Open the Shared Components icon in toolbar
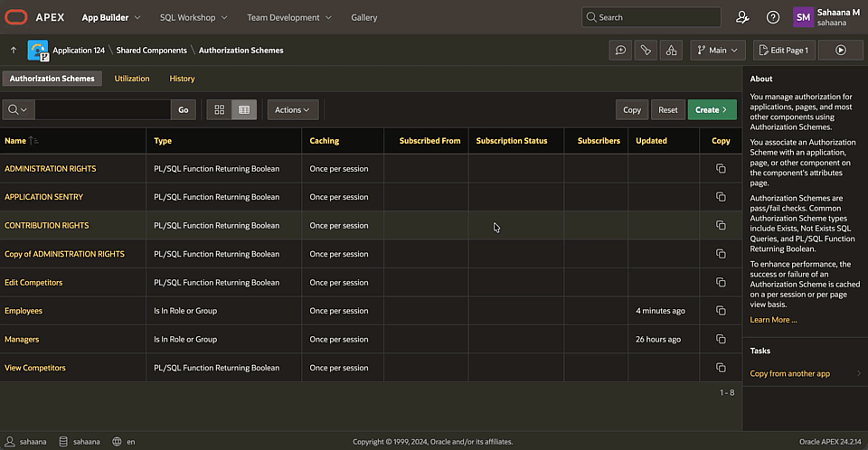 click(670, 51)
